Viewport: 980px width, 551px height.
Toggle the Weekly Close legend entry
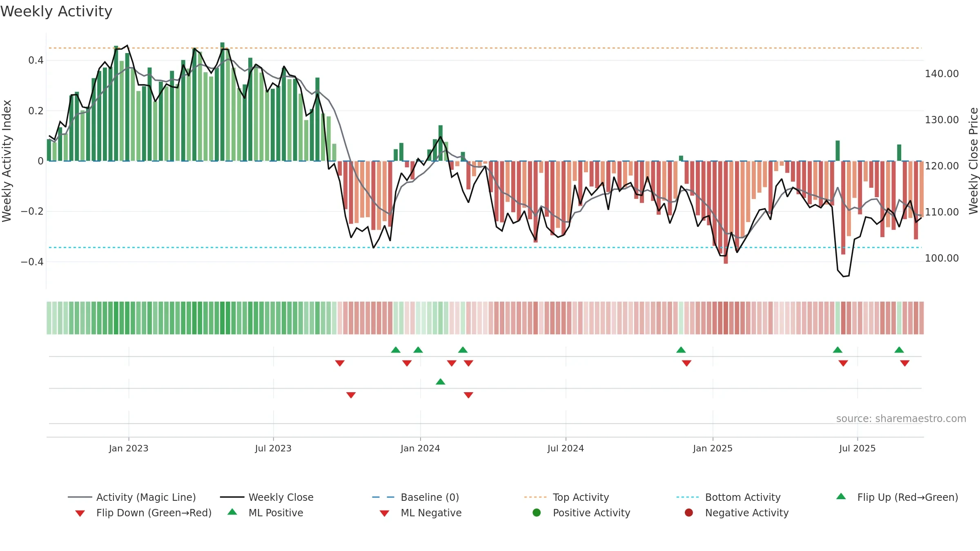[267, 497]
